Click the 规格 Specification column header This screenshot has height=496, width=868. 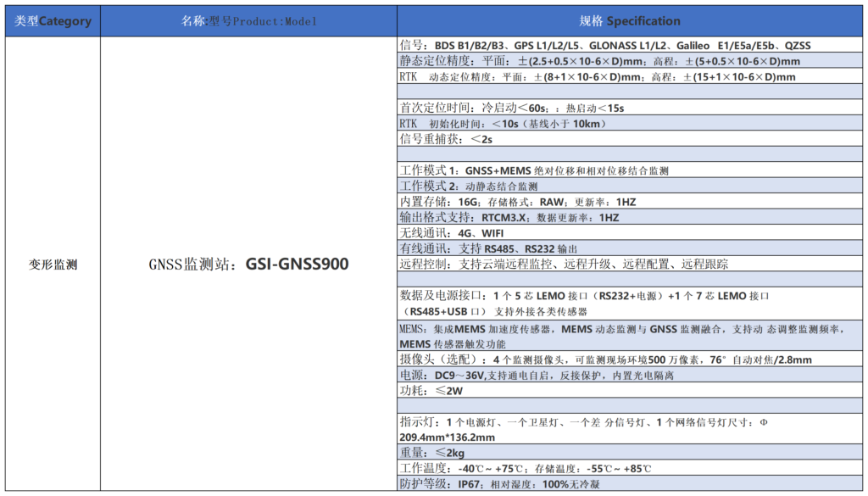pos(629,21)
